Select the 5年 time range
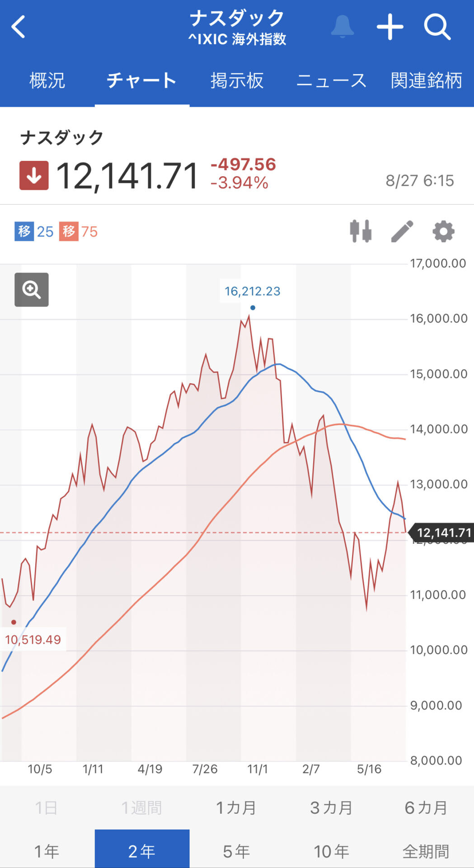 pos(237,851)
